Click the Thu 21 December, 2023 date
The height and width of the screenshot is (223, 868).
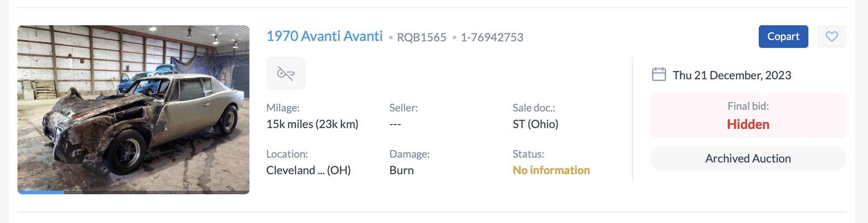732,75
